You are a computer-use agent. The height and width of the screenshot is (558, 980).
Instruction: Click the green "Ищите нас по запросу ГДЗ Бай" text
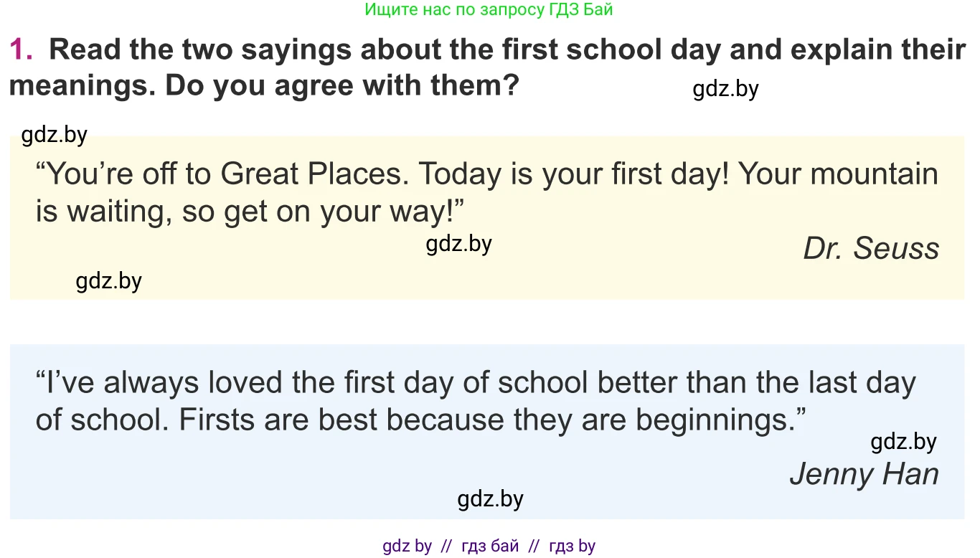(x=489, y=10)
